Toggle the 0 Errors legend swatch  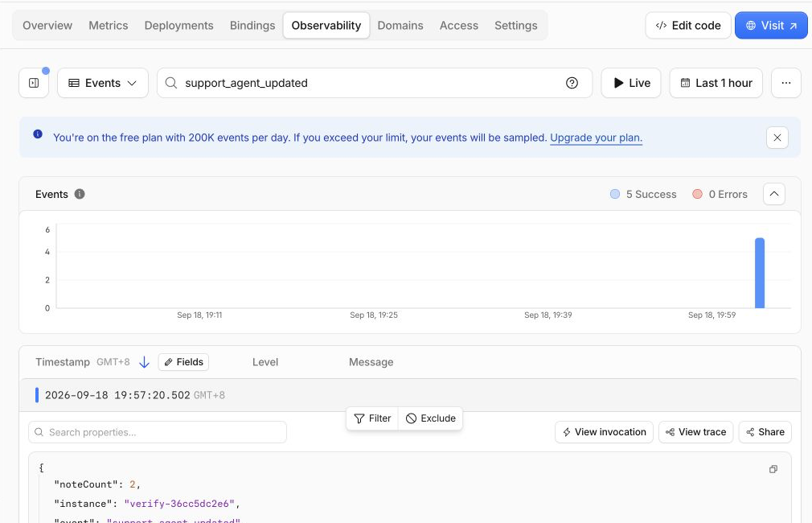697,194
